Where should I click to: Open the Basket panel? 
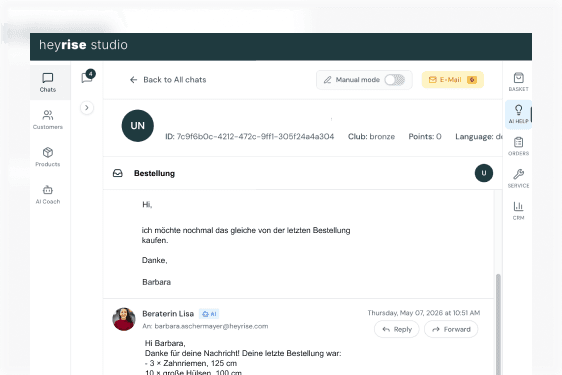point(518,82)
